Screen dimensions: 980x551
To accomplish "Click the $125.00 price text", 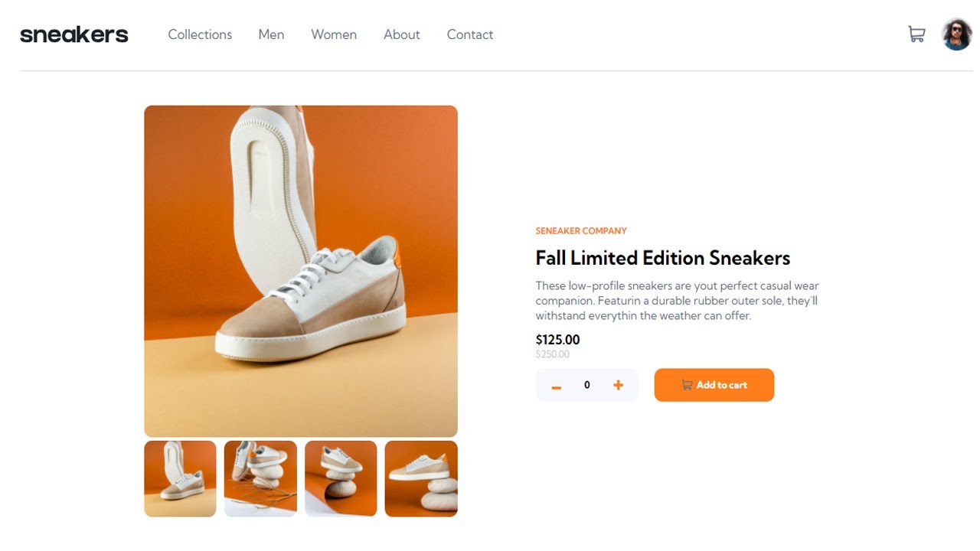I will pos(557,340).
